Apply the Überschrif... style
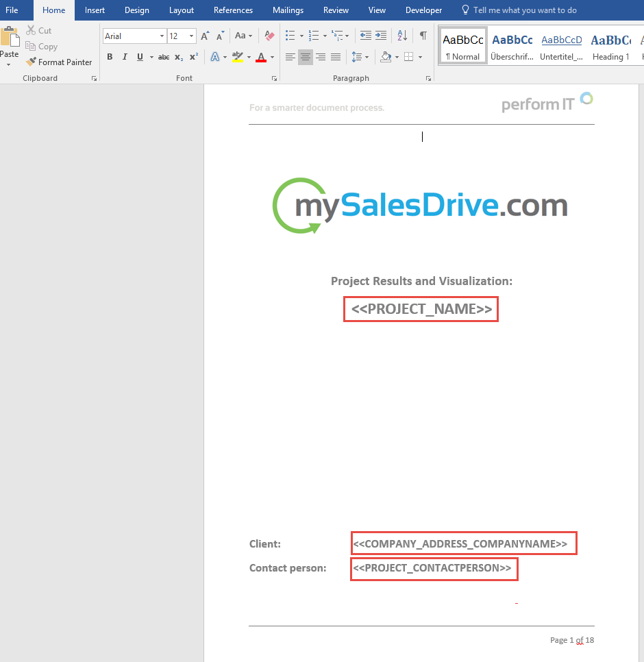This screenshot has height=662, width=644. pyautogui.click(x=512, y=46)
